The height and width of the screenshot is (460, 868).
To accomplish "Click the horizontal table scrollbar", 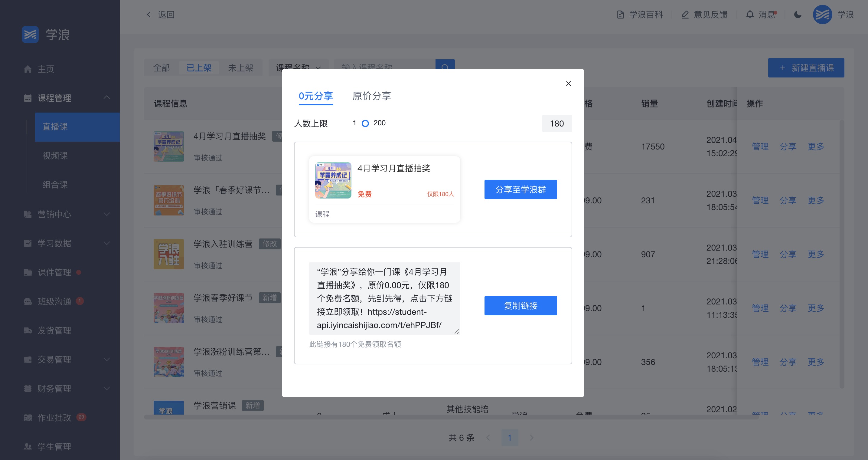I will (x=452, y=417).
